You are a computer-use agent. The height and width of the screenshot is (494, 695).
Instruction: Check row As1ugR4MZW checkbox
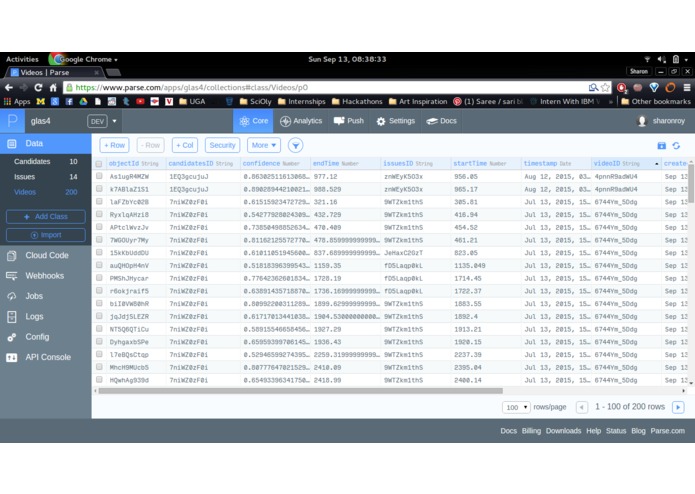pyautogui.click(x=99, y=176)
